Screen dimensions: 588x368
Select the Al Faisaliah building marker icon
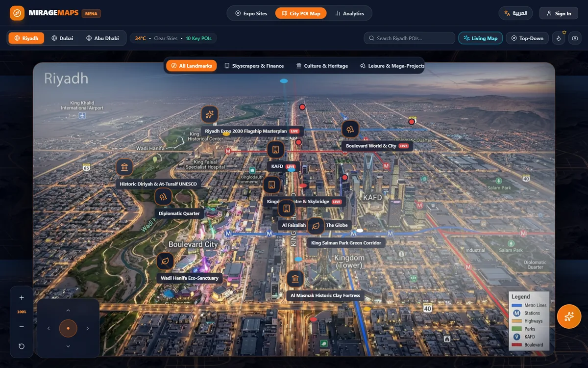pyautogui.click(x=286, y=209)
